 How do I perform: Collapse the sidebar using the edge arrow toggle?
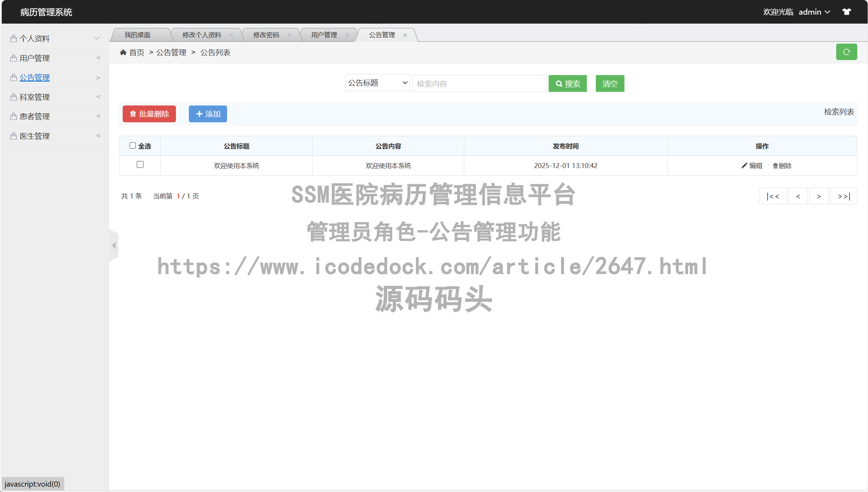[x=114, y=245]
